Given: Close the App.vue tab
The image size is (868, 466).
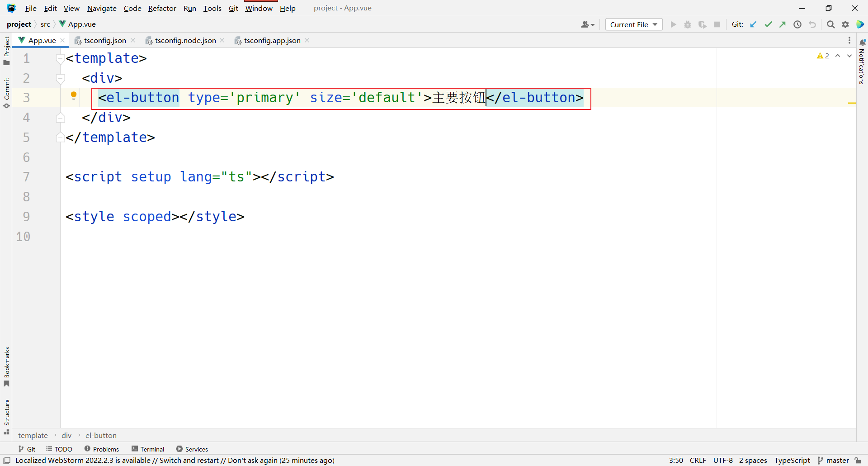Looking at the screenshot, I should pyautogui.click(x=62, y=40).
